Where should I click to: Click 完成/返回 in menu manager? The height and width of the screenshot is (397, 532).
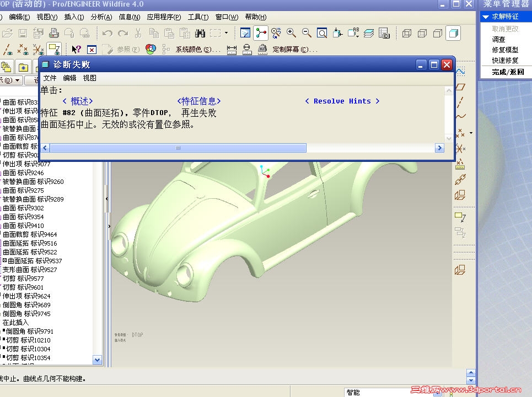(508, 72)
